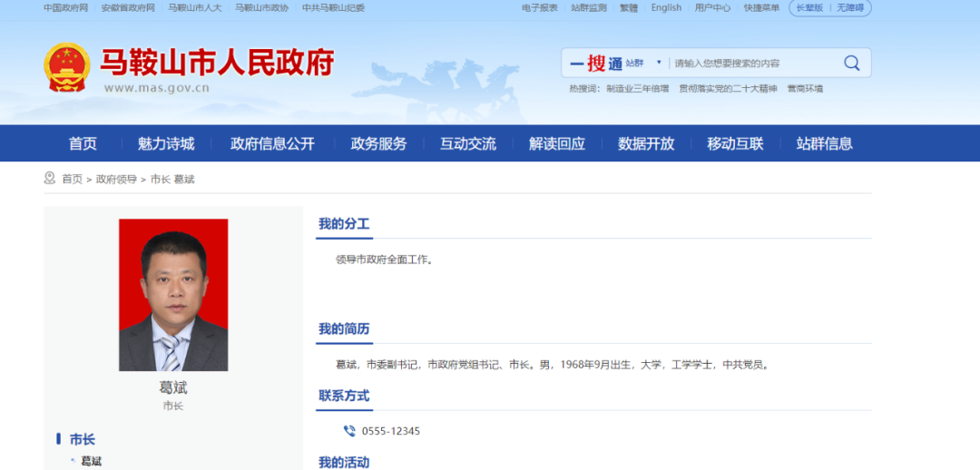Click the 马鞍山市人民政府 site title
This screenshot has height=470, width=980.
coord(217,62)
